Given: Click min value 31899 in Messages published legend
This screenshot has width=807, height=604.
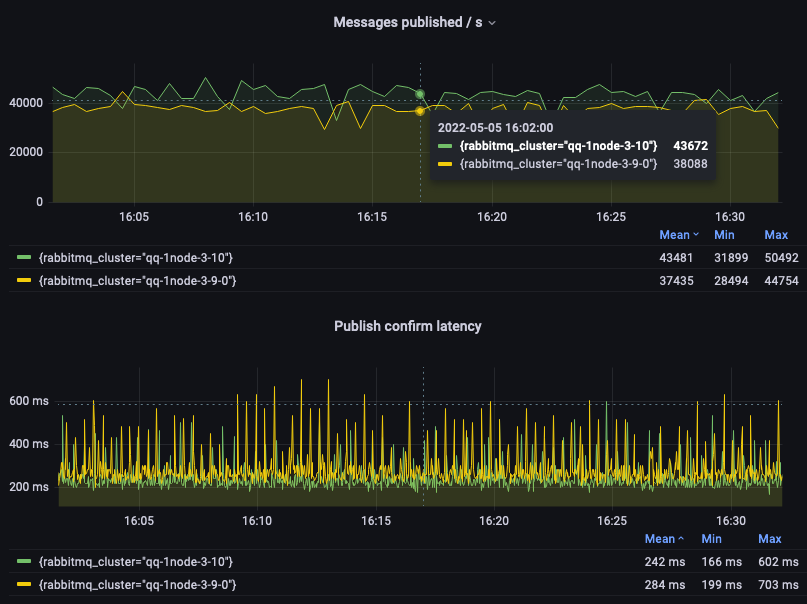Looking at the screenshot, I should (731, 258).
